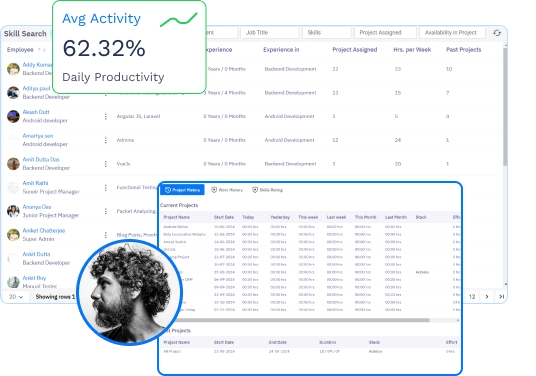The width and height of the screenshot is (536, 376).
Task: Switch to the Skills Rating tab
Action: coord(267,190)
